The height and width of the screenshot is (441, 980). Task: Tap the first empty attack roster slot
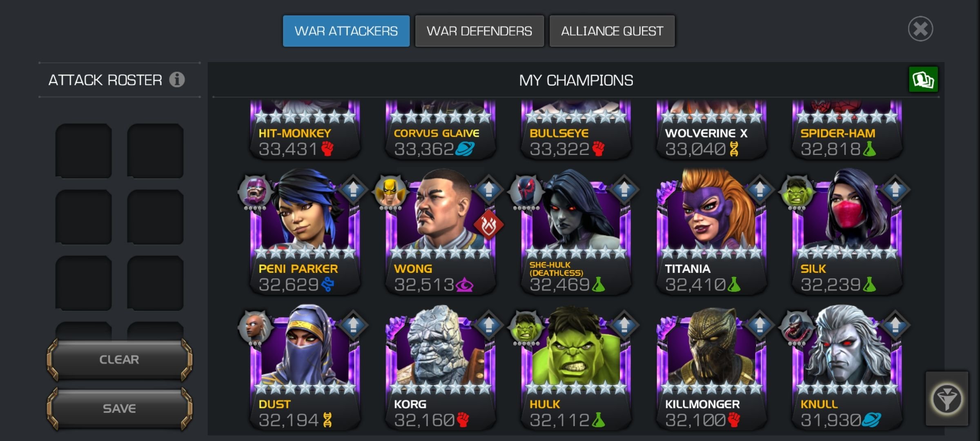[x=84, y=151]
